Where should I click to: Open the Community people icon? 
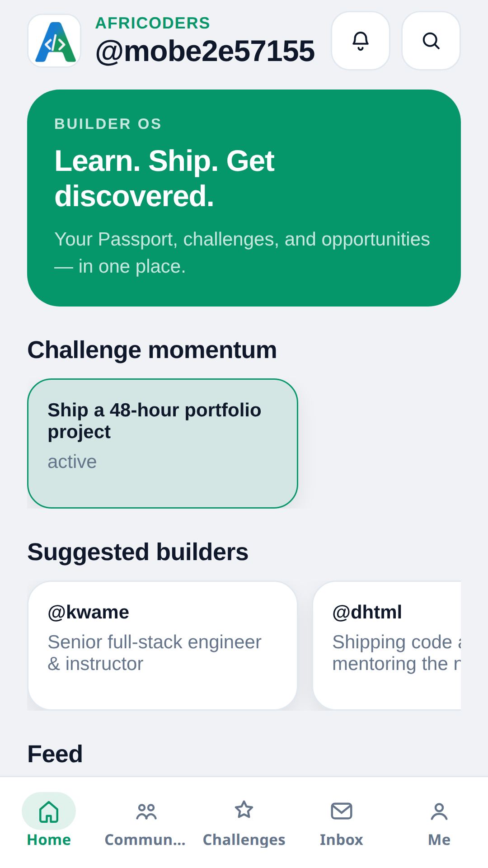pyautogui.click(x=146, y=811)
